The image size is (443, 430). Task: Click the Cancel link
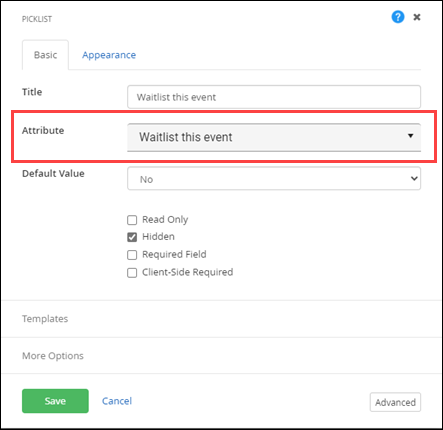click(117, 401)
